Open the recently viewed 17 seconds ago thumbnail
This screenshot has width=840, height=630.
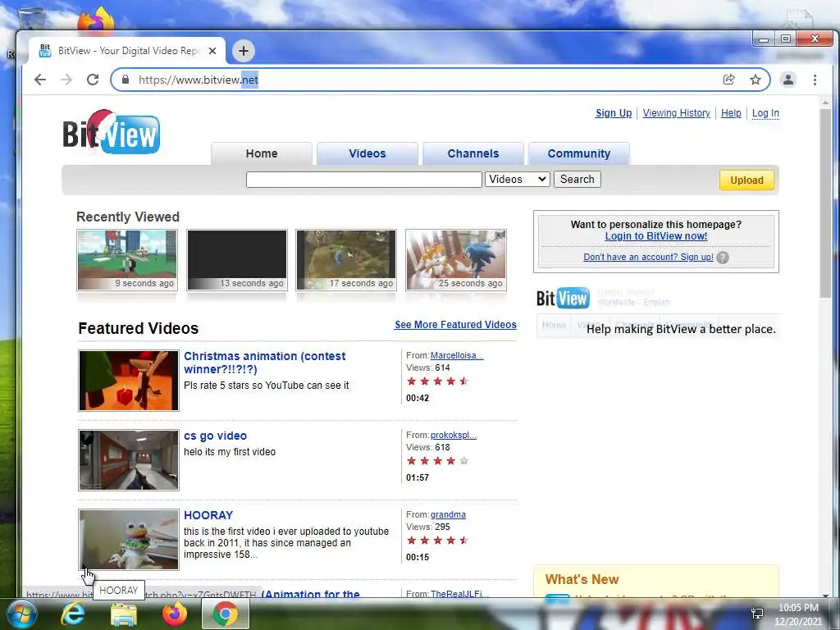(346, 260)
